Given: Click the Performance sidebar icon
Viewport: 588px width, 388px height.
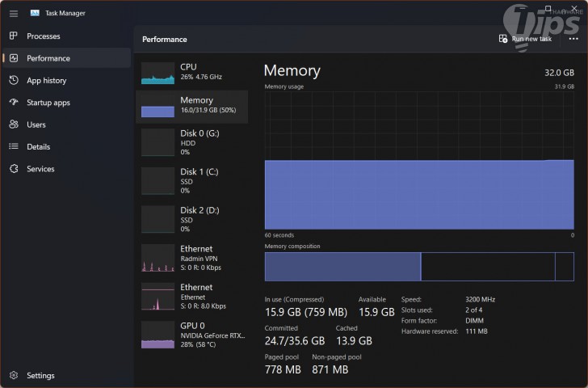Looking at the screenshot, I should click(x=14, y=57).
